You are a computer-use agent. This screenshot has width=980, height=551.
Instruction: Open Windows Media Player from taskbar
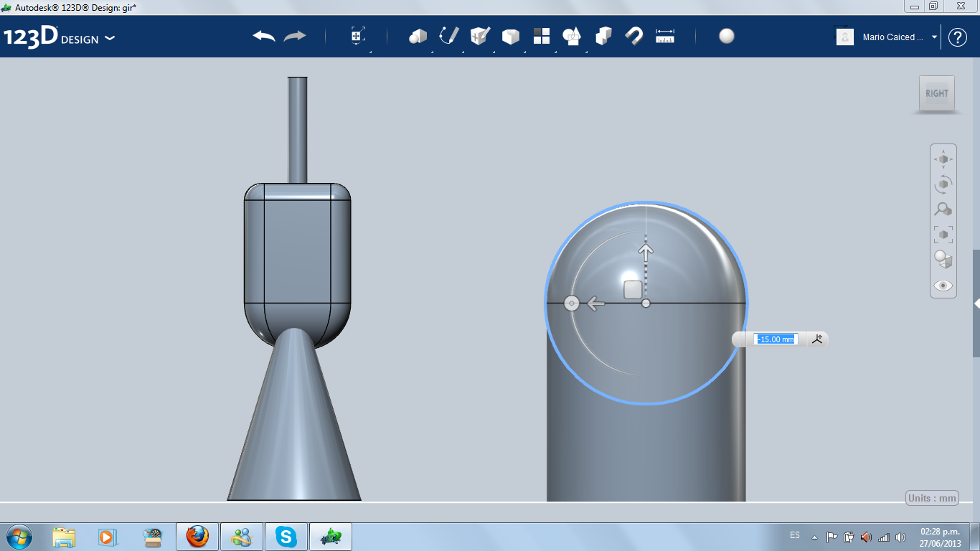pos(107,537)
